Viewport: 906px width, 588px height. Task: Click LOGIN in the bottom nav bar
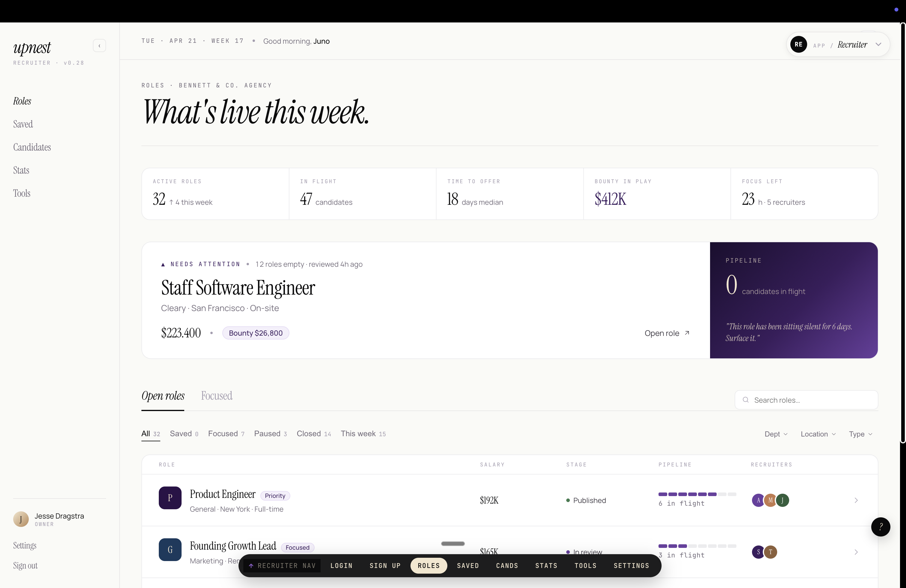[342, 566]
